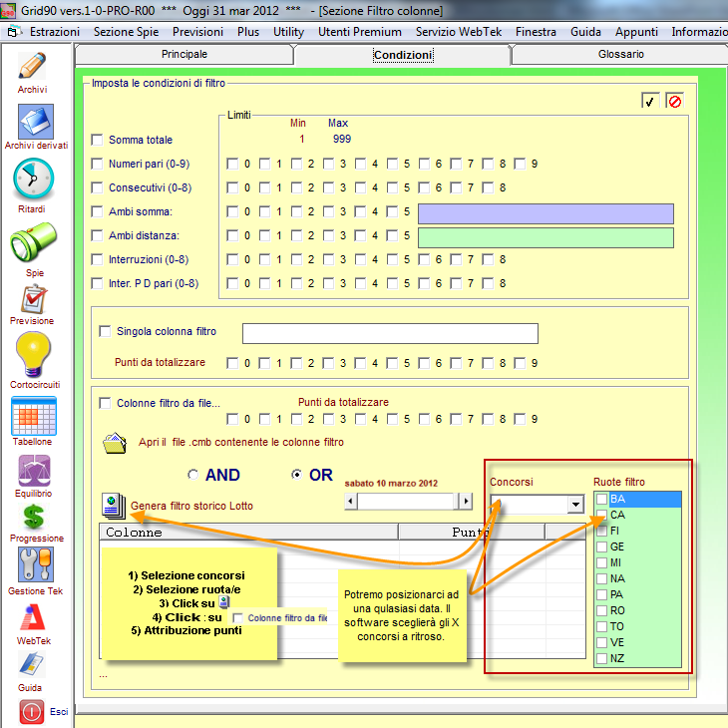728x728 pixels.
Task: Open Gestione Tek tools icon
Action: [x=36, y=564]
